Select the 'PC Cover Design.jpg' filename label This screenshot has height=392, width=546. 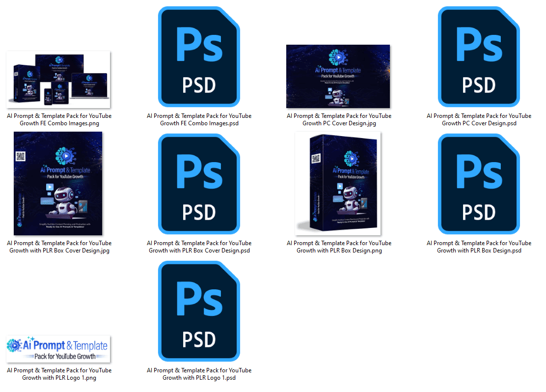(x=339, y=120)
